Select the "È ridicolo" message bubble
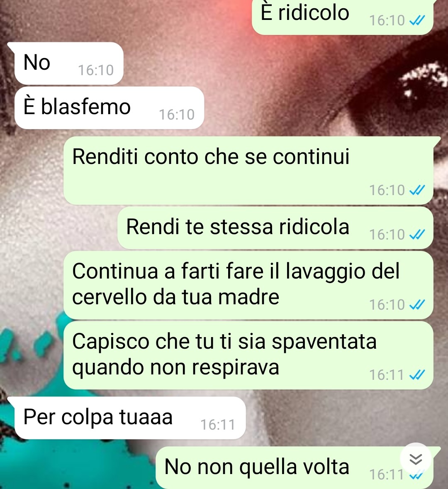The image size is (448, 489). pos(342,17)
